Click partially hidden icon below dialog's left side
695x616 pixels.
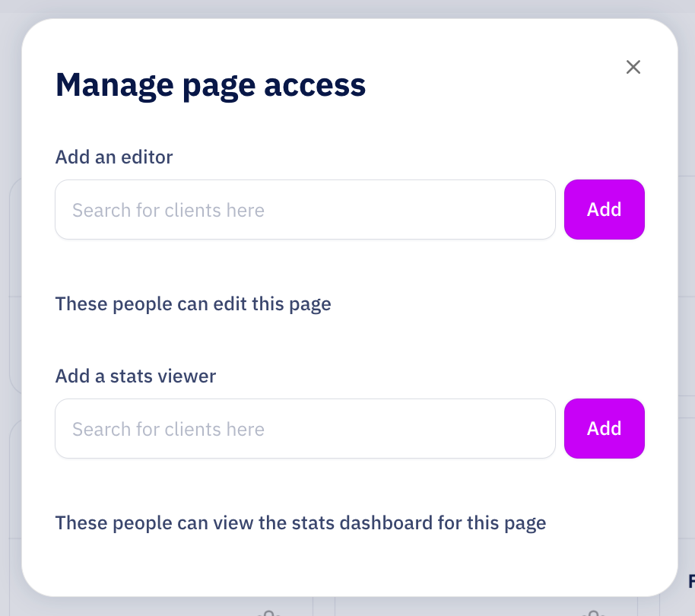268,611
